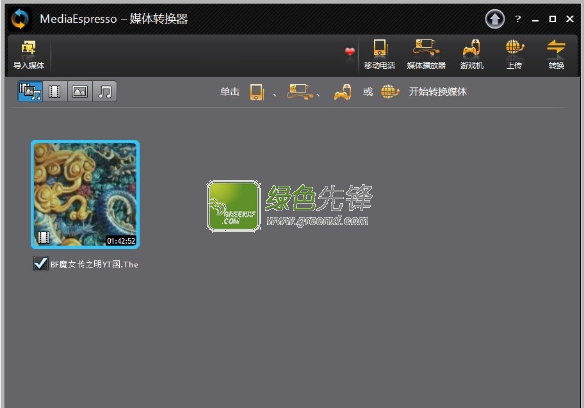Uncheck the checkbox beside the video filename
The height and width of the screenshot is (408, 584).
pos(40,264)
